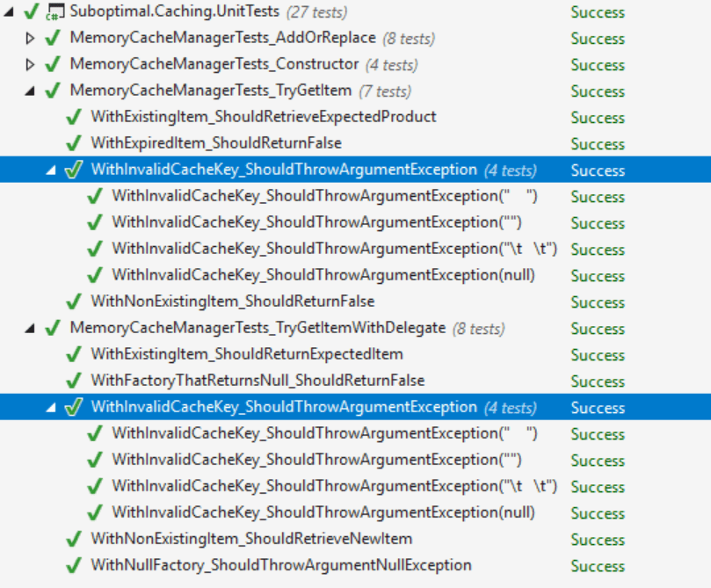Screen dimensions: 711x588
Task: Click the '(8 tests)' count beside TryGetItemWithDelegate
Action: coord(479,329)
